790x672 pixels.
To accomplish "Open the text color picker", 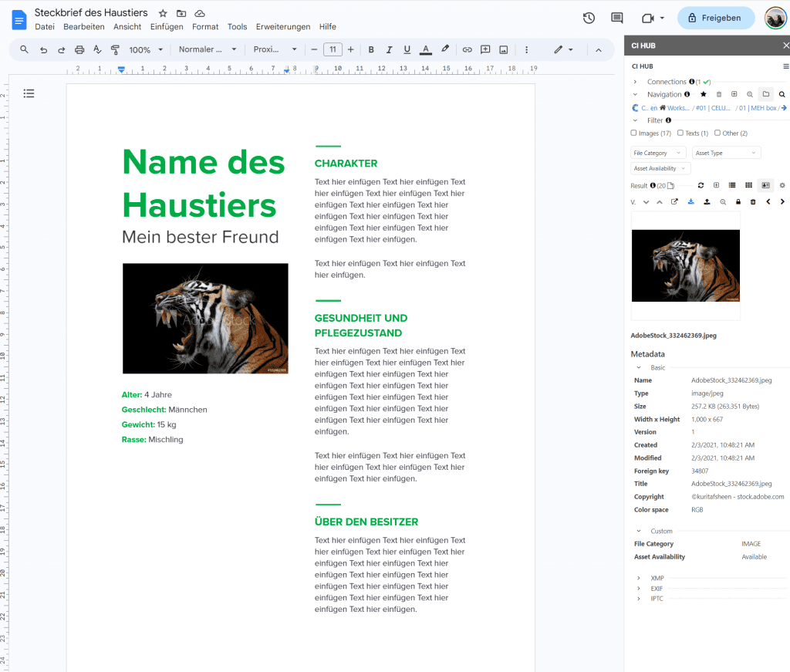I will (x=425, y=49).
